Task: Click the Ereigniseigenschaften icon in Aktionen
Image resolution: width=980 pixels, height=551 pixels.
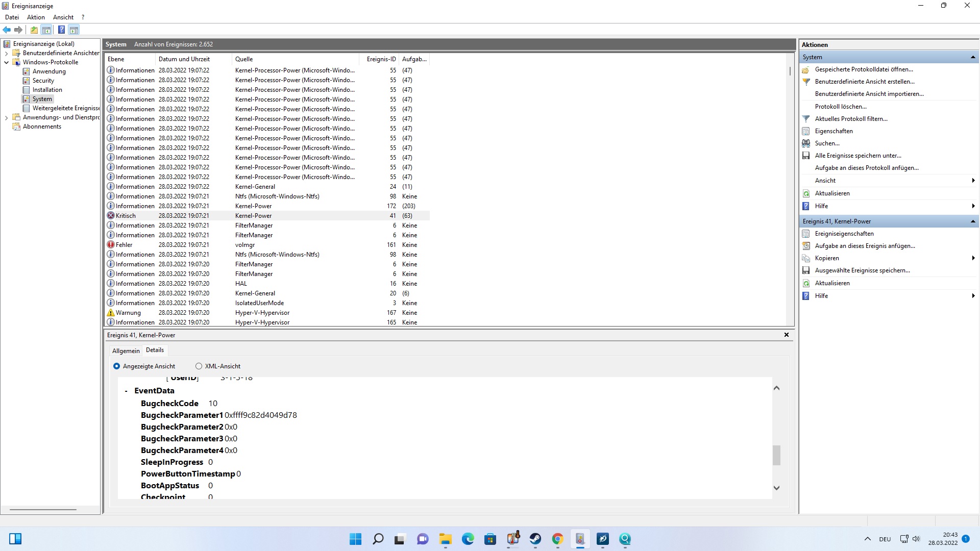Action: click(x=806, y=234)
